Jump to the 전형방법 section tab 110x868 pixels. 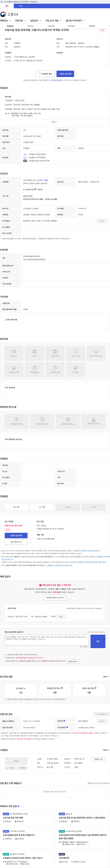click(92, 26)
